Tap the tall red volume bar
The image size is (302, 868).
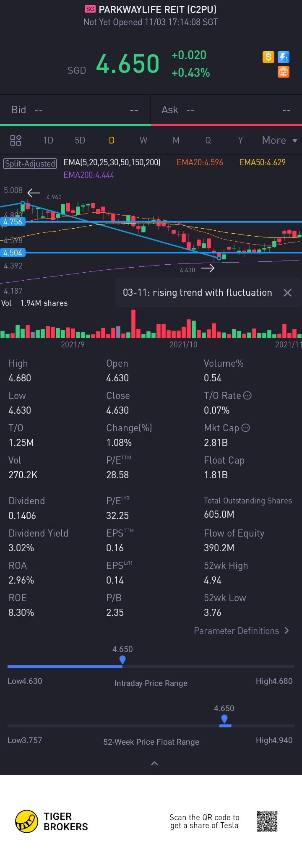tap(133, 324)
